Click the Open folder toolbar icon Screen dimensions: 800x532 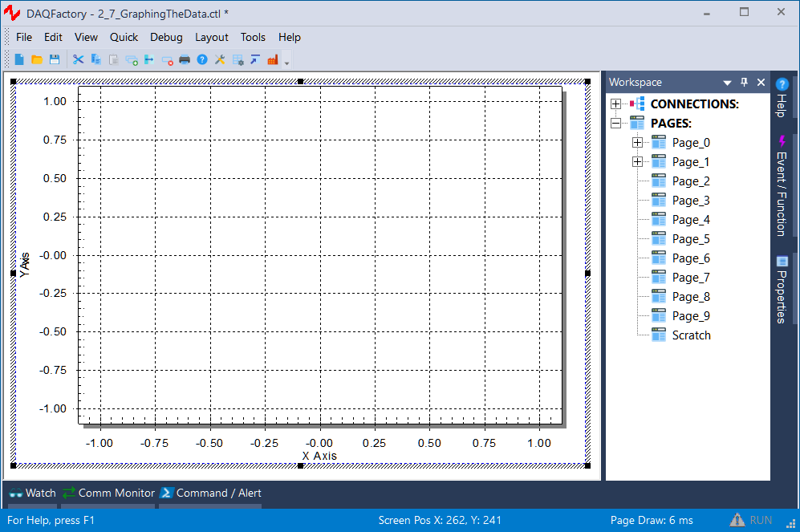point(37,59)
